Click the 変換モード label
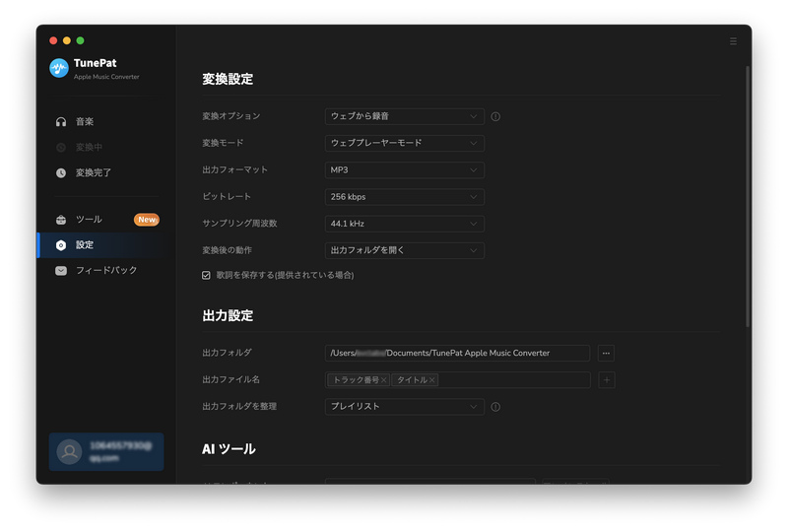The image size is (788, 532). pos(223,143)
